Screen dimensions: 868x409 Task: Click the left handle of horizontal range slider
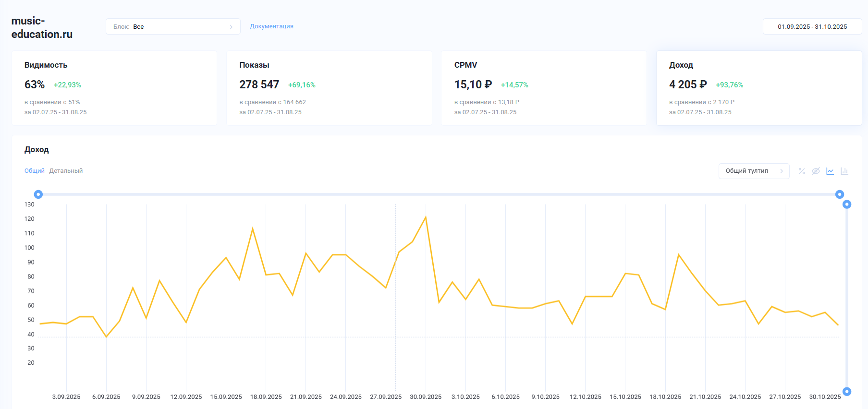click(38, 194)
